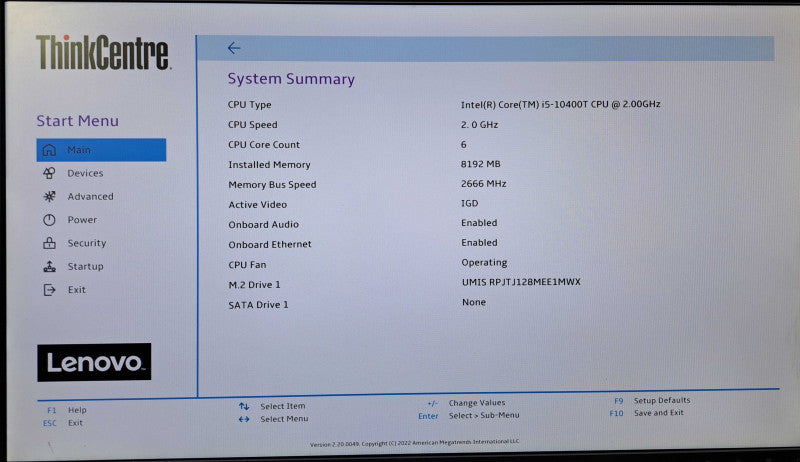This screenshot has width=800, height=462.
Task: Click the Onboard Audio label
Action: (x=264, y=224)
